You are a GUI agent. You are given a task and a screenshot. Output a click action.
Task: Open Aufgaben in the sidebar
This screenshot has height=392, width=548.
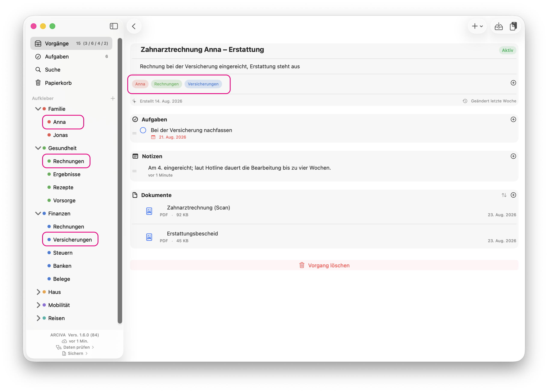[x=71, y=56]
